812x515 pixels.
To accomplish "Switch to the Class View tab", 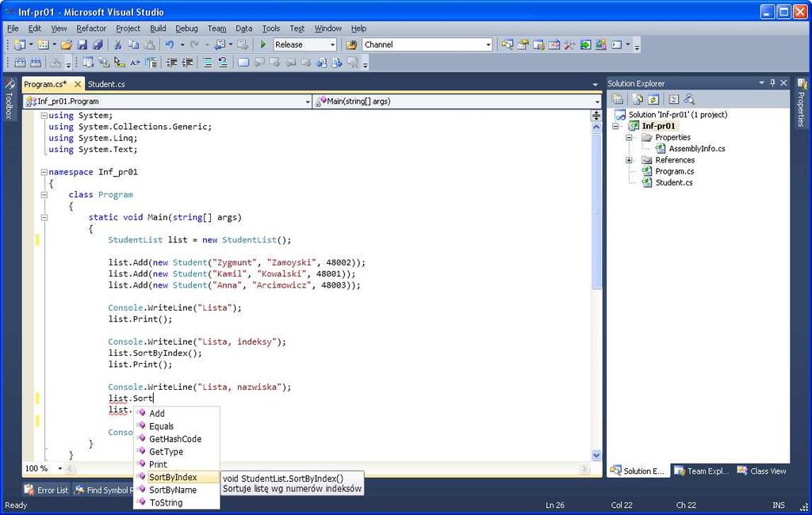I will [x=762, y=471].
